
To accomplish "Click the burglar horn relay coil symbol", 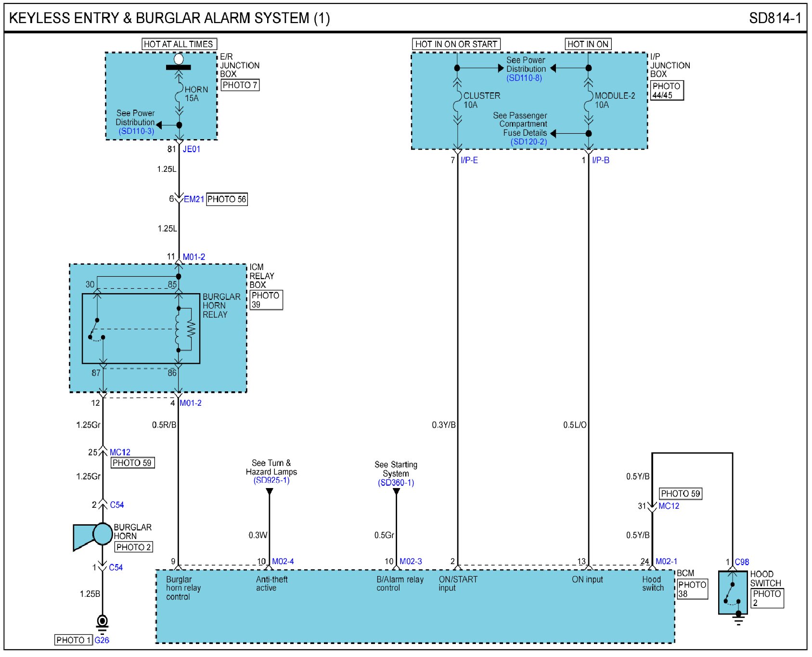I will point(179,329).
